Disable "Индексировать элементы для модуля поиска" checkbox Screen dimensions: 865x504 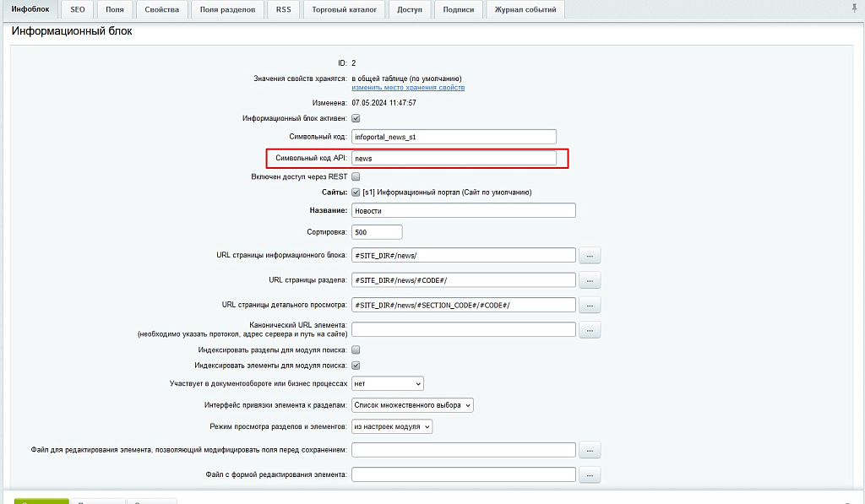[x=356, y=366]
